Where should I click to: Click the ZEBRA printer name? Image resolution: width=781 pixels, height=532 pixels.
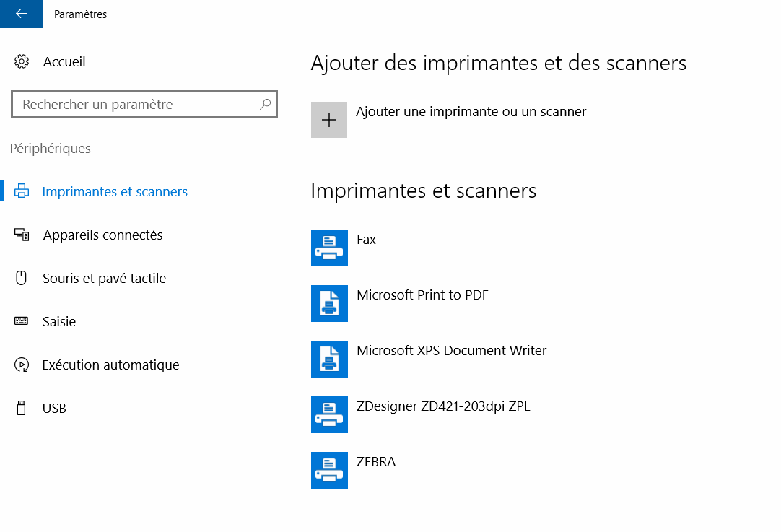[376, 462]
